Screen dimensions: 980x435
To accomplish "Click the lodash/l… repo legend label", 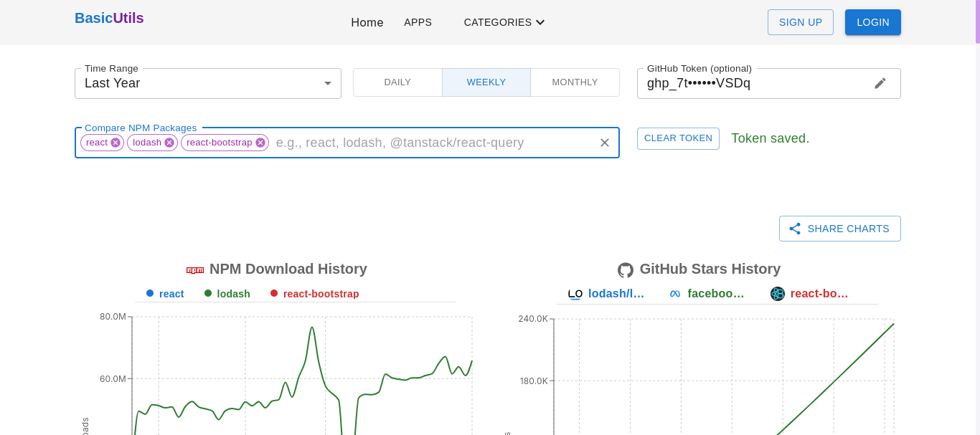I will pyautogui.click(x=616, y=294).
